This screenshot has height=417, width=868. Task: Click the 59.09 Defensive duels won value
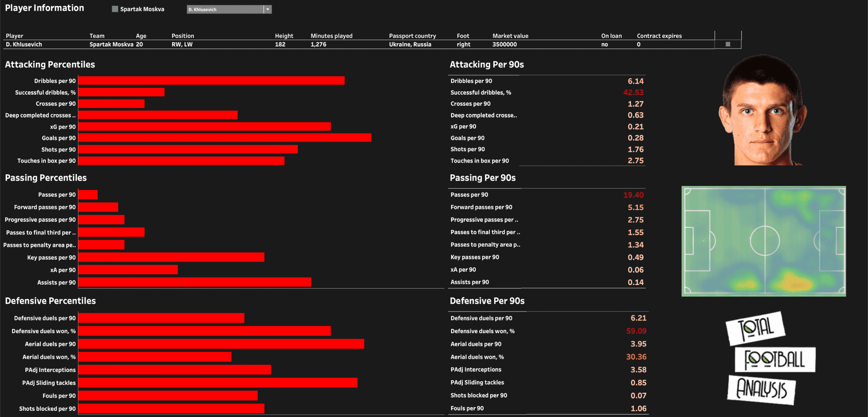(x=636, y=331)
